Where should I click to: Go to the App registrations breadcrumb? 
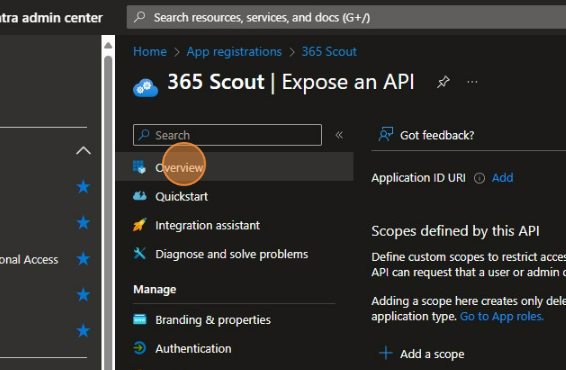click(x=234, y=52)
